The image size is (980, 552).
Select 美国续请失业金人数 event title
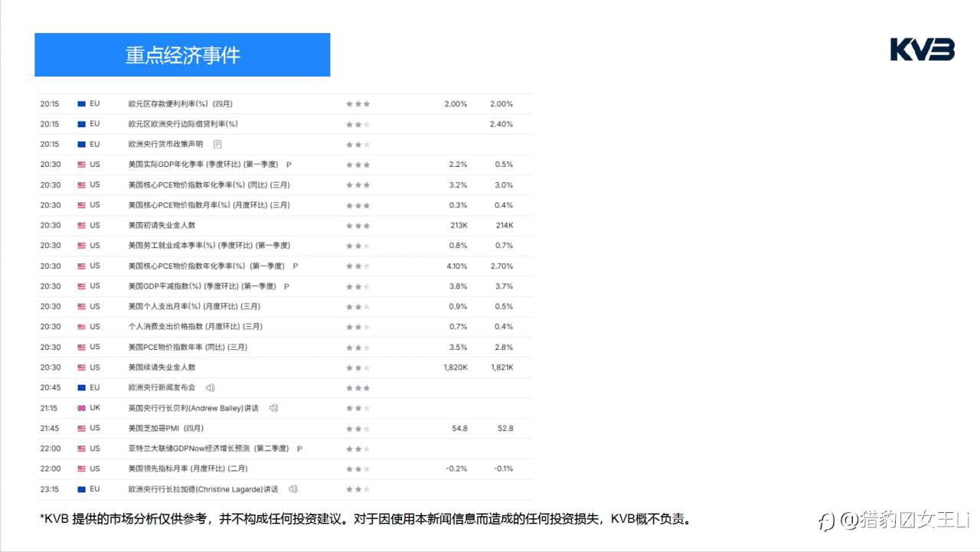[162, 367]
